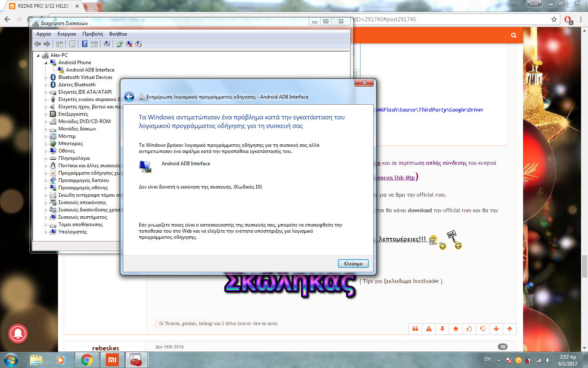The height and width of the screenshot is (368, 588).
Task: Click the rebeskes username on the forum
Action: coord(106,348)
